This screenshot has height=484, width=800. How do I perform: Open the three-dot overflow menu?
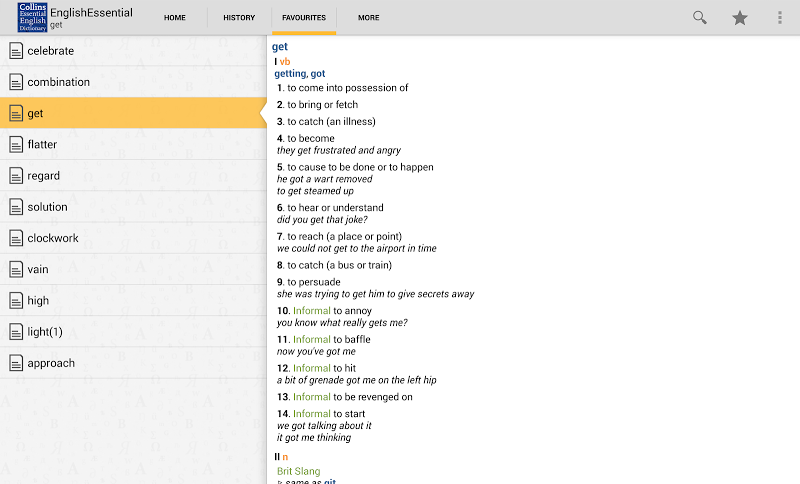(x=780, y=18)
